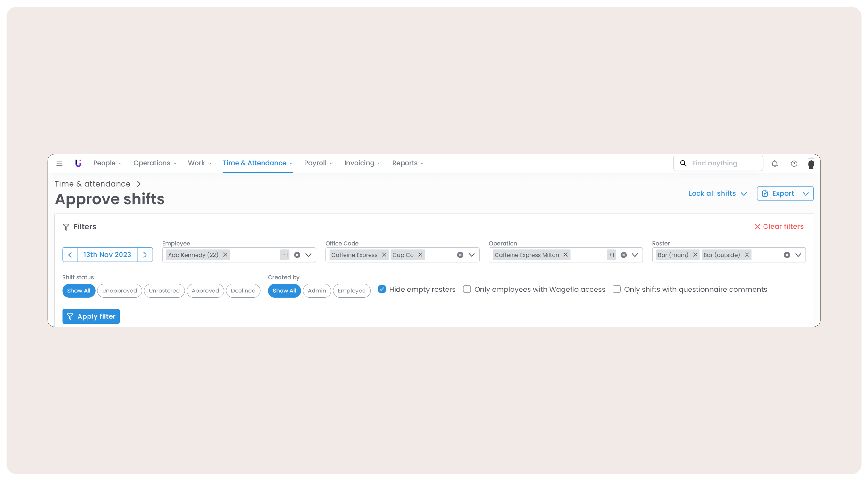Open the Payroll menu
Viewport: 868px width, 481px height.
[318, 163]
